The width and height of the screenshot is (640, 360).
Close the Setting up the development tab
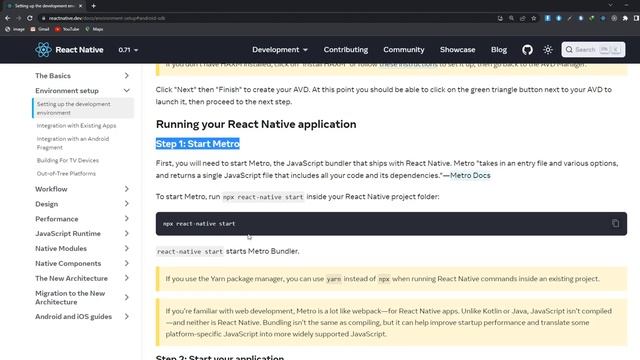(80, 6)
